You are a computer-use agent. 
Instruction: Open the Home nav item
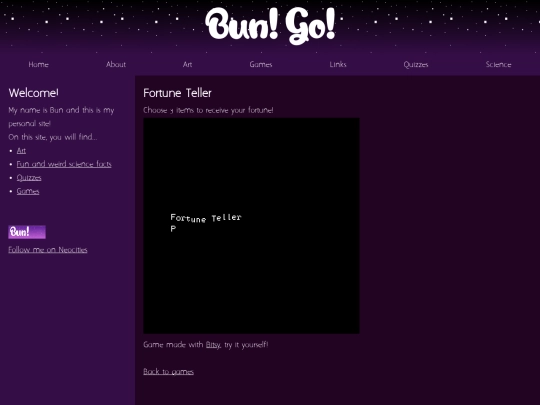39,64
